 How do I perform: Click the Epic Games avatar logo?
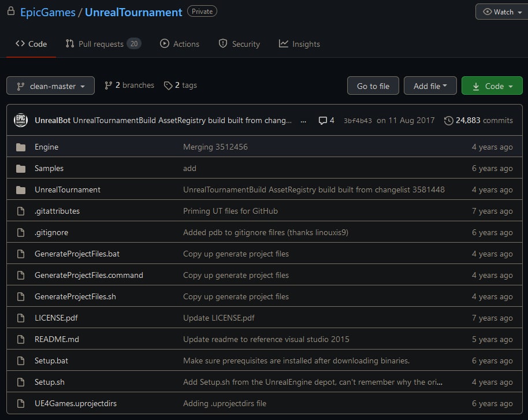21,120
